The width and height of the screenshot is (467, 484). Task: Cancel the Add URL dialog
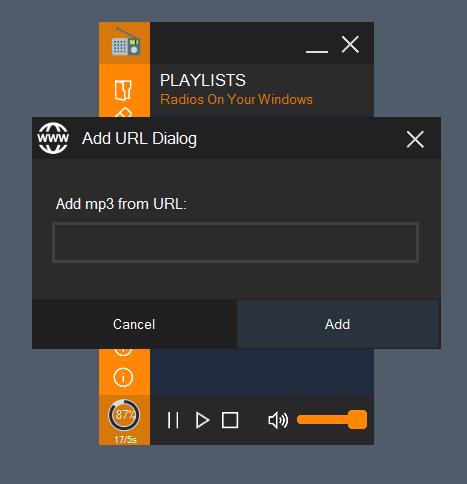click(x=134, y=324)
